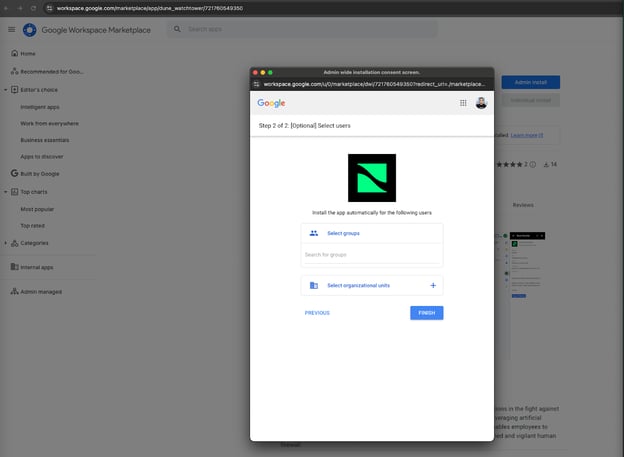Image resolution: width=624 pixels, height=457 pixels.
Task: Click the site info icon in main browser
Action: click(49, 8)
